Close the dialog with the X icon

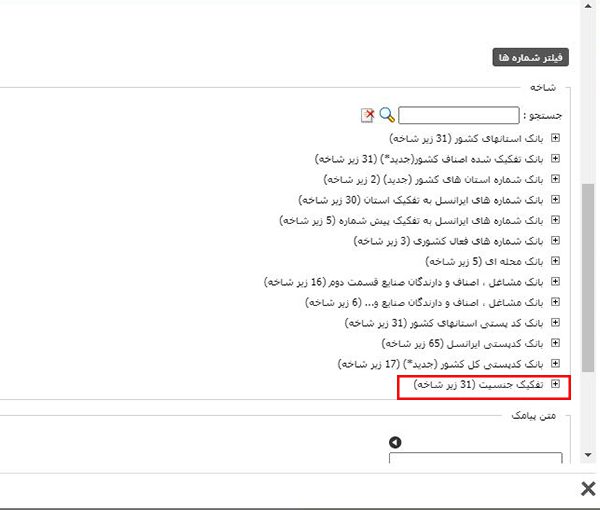click(588, 489)
